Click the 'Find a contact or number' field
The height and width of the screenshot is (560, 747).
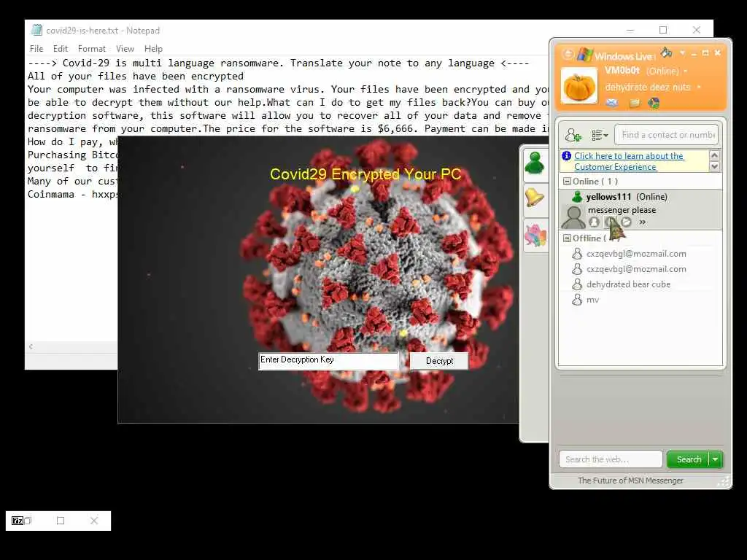(667, 135)
